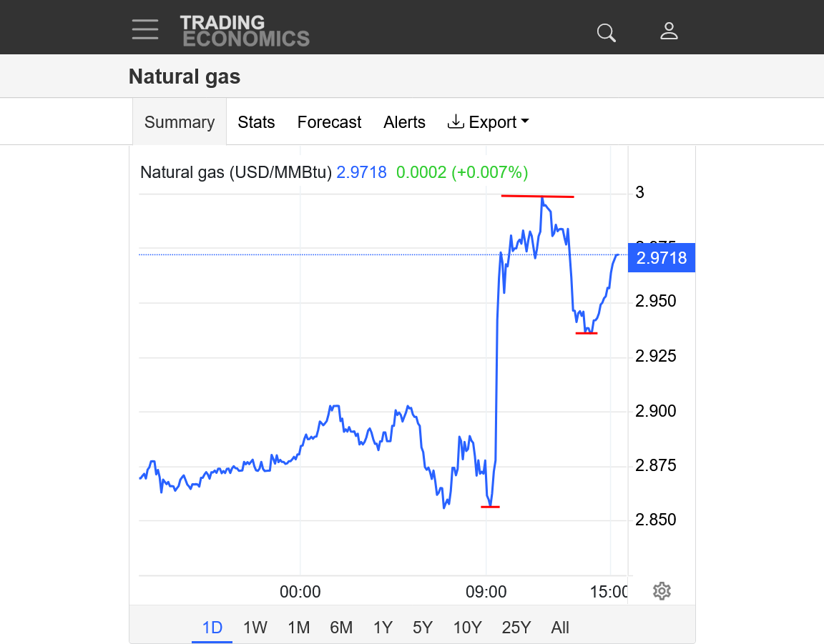Select the 5Y time range
This screenshot has height=644, width=824.
pyautogui.click(x=423, y=628)
